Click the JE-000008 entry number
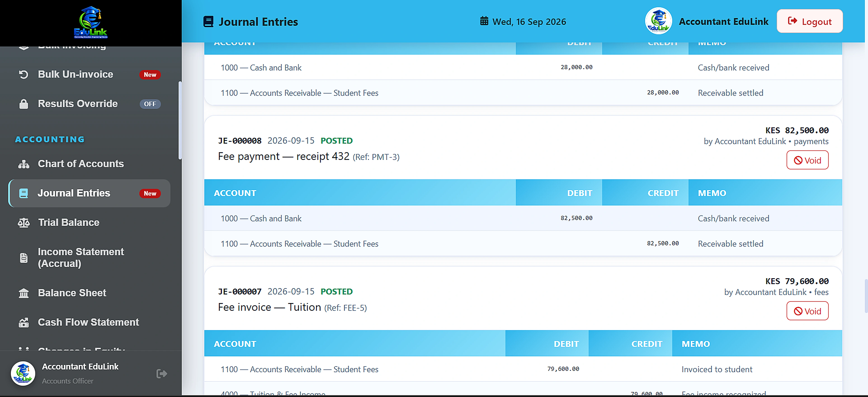 pos(240,141)
